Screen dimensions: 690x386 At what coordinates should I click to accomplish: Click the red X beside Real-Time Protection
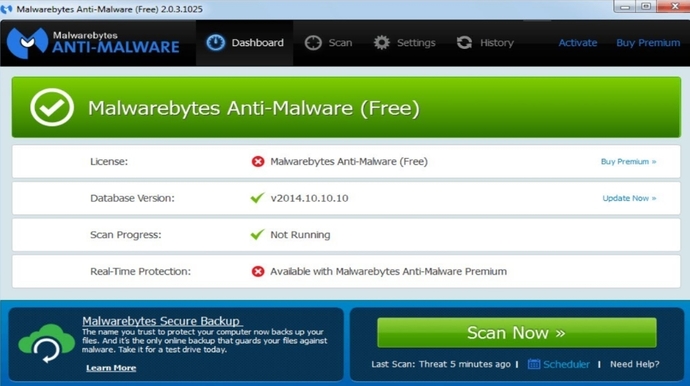tap(258, 271)
